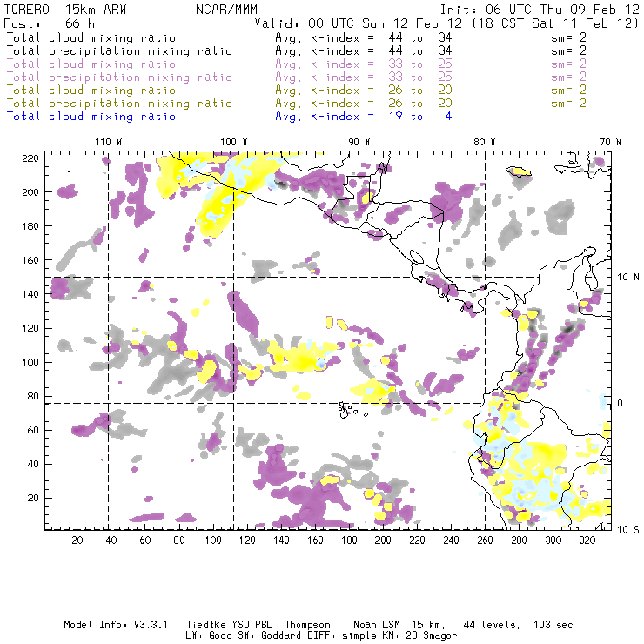Click the '260' tick label on the horizontal axis
The image size is (644, 644).
coord(485,540)
